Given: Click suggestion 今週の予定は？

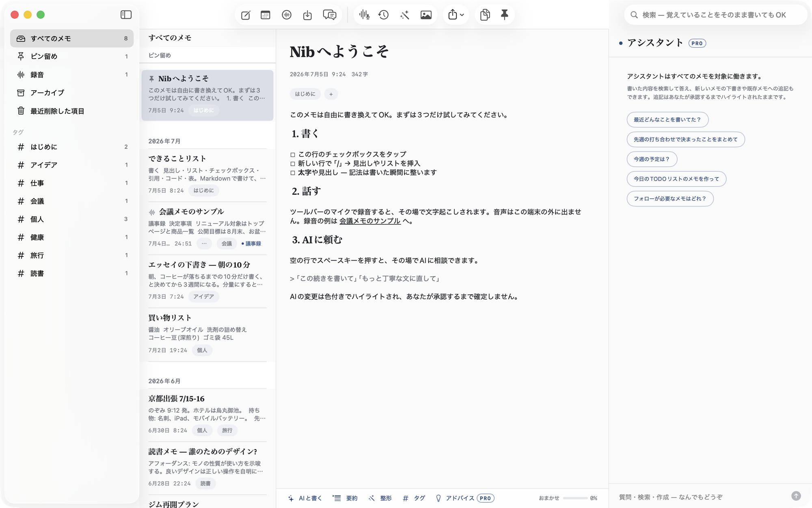Looking at the screenshot, I should click(x=652, y=159).
